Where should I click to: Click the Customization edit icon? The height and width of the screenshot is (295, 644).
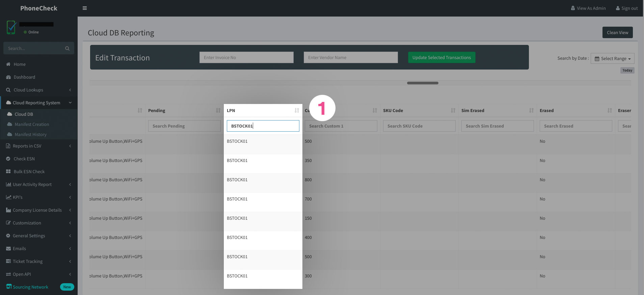(x=8, y=223)
